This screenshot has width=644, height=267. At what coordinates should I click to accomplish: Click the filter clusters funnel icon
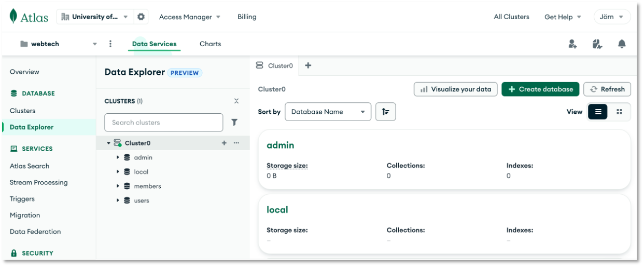pos(234,123)
